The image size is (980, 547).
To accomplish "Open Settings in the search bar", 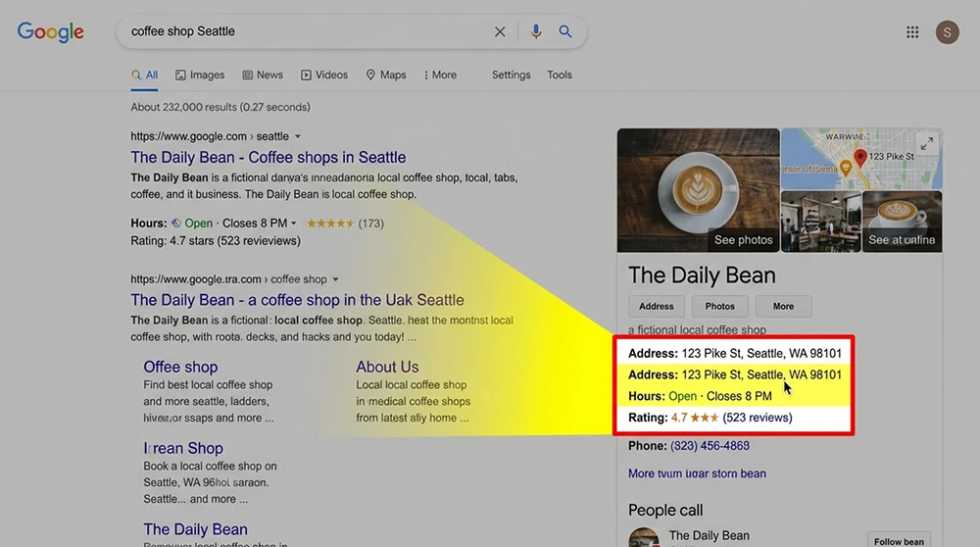I will click(512, 75).
